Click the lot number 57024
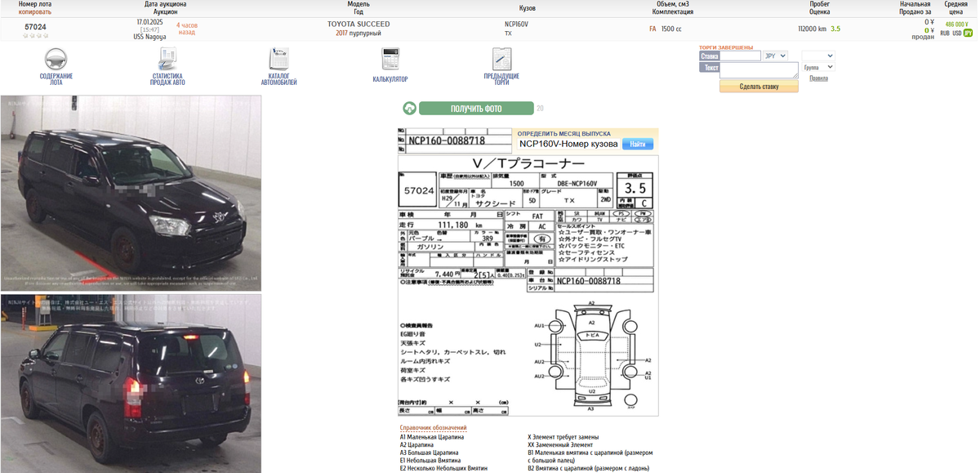Image resolution: width=980 pixels, height=473 pixels. coord(35,27)
